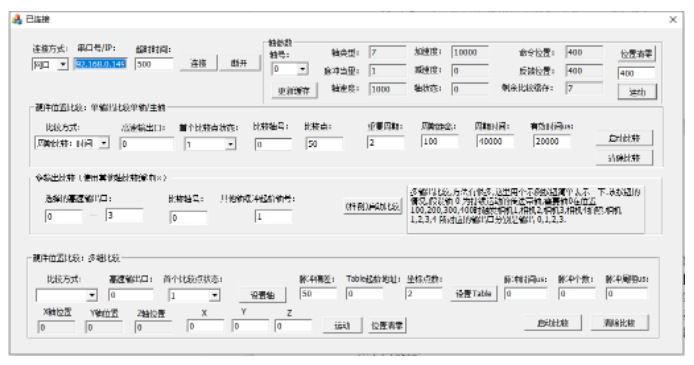694x365 pixels.
Task: Click the button below the 轴号 dropdown
Action: click(293, 91)
